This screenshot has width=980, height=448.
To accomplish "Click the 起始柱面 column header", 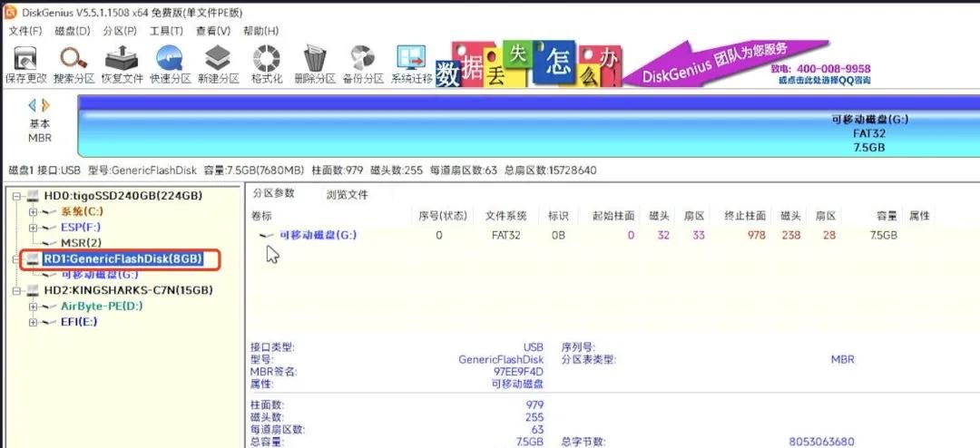I will 614,216.
